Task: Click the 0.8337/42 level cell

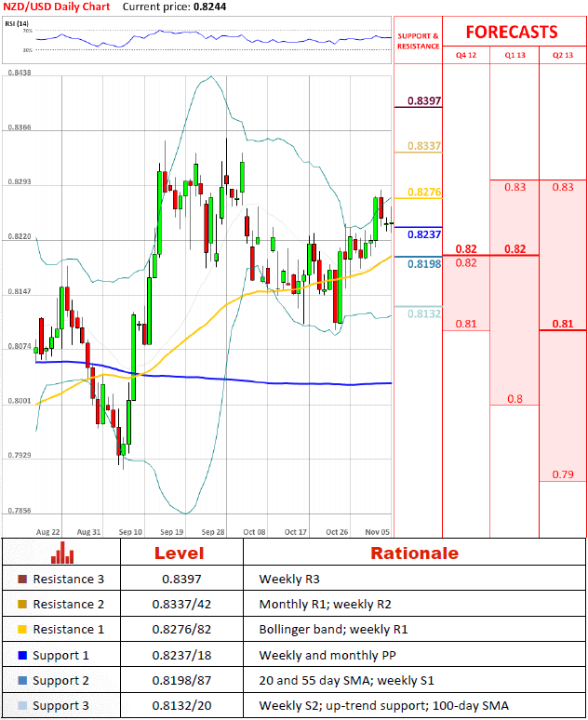Action: pos(181,605)
